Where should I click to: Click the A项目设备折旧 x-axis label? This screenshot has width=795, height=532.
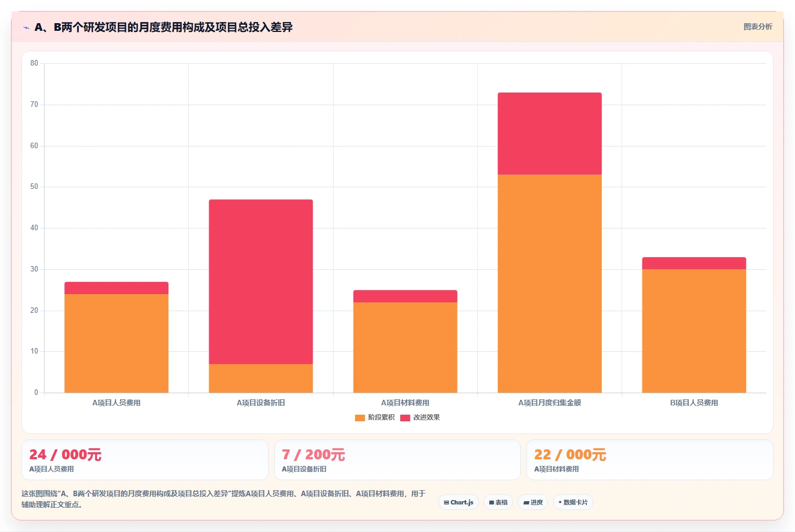pyautogui.click(x=261, y=403)
